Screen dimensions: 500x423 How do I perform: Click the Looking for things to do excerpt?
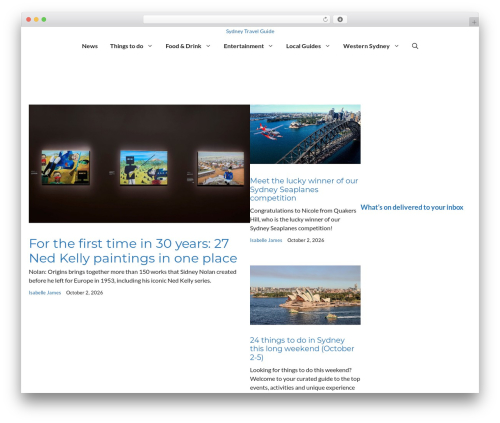(305, 379)
